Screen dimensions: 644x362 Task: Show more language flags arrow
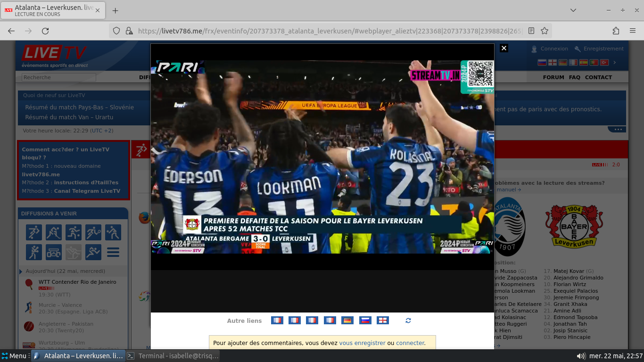(x=614, y=62)
